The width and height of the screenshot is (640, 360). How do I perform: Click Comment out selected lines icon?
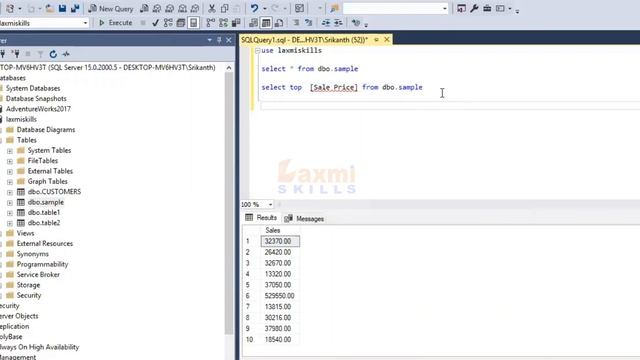click(296, 23)
